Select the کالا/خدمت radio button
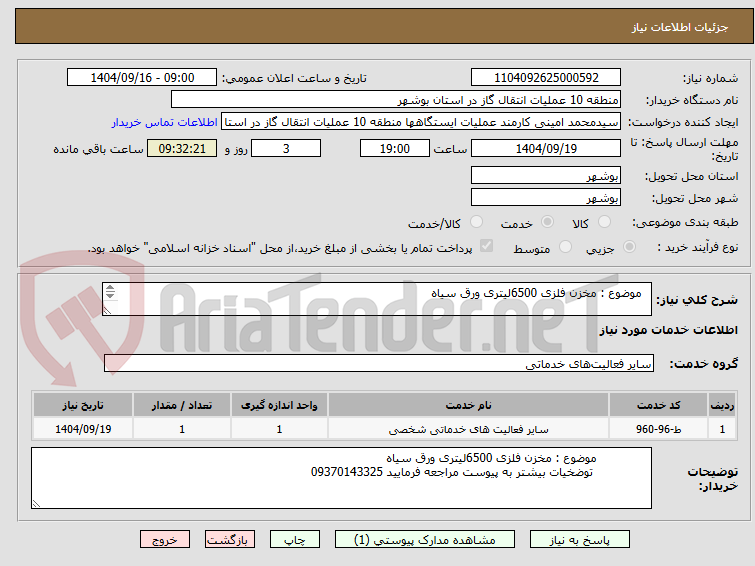The width and height of the screenshot is (755, 566). pyautogui.click(x=476, y=222)
